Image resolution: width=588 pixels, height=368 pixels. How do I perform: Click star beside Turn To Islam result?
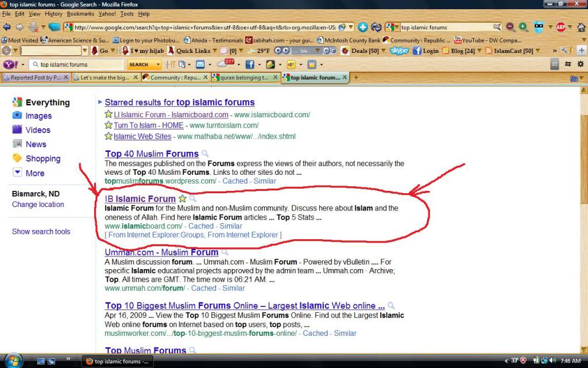(109, 125)
